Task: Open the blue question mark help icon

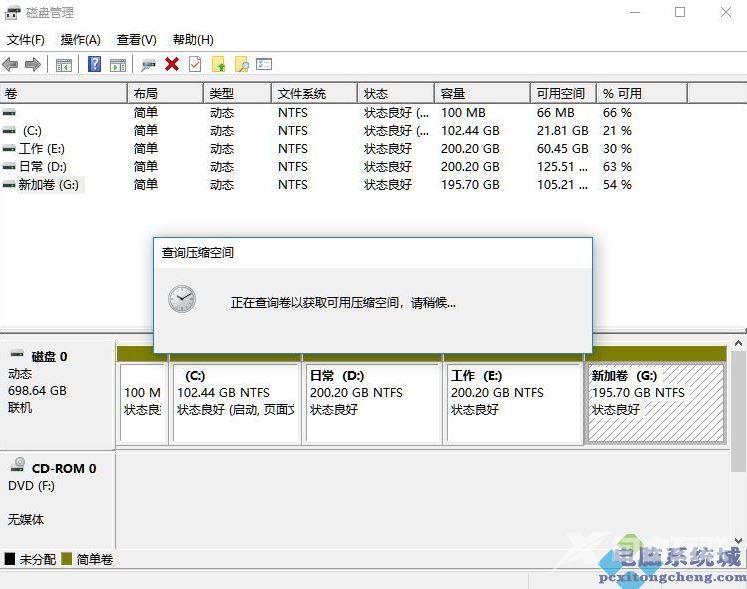Action: (x=94, y=64)
